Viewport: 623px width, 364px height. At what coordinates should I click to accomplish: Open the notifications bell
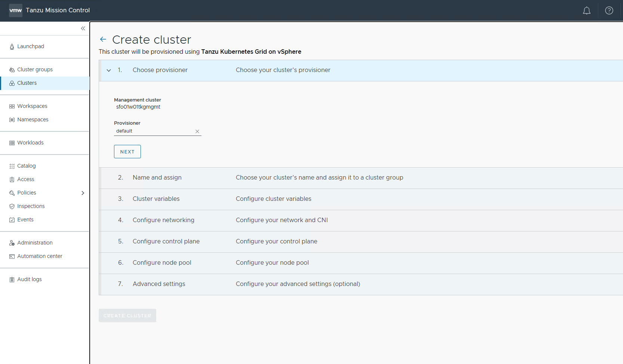pyautogui.click(x=587, y=11)
